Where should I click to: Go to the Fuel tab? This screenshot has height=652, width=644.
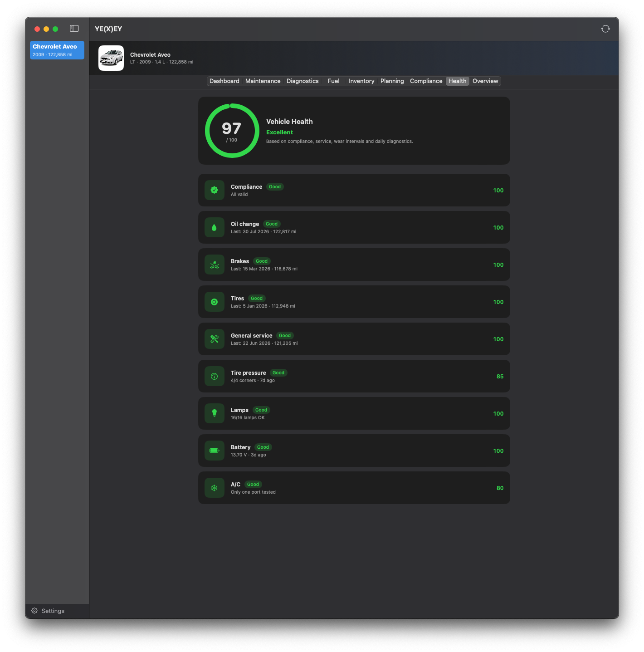click(x=334, y=81)
